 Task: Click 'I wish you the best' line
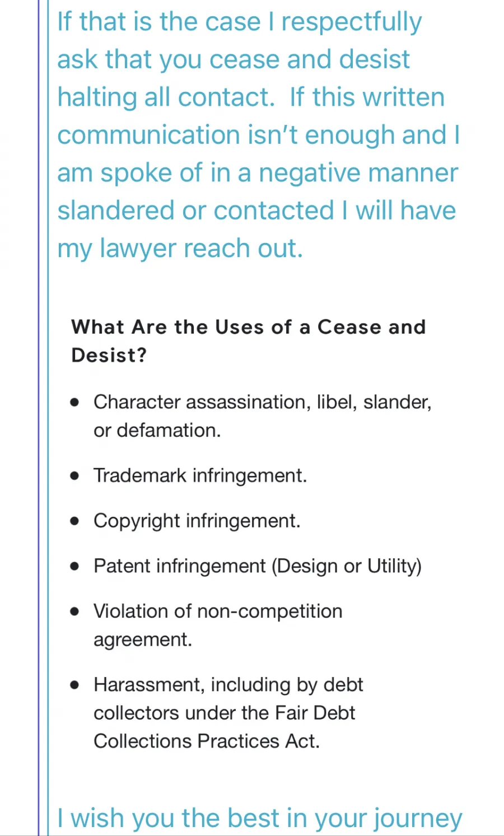tap(260, 818)
